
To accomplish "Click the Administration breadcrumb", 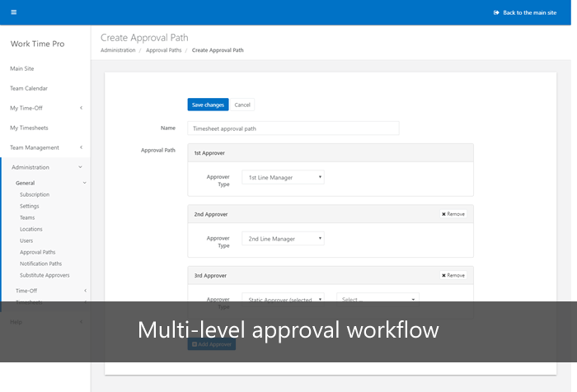I will 118,50.
